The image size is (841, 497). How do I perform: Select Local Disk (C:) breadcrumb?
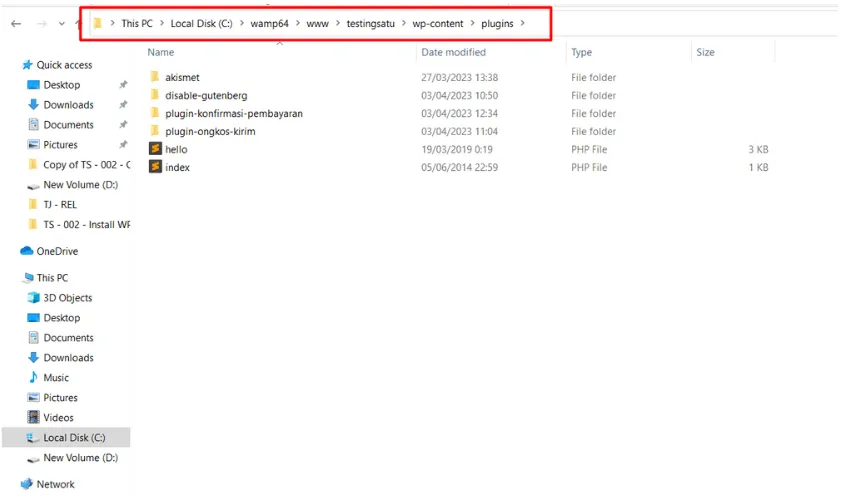click(x=201, y=24)
